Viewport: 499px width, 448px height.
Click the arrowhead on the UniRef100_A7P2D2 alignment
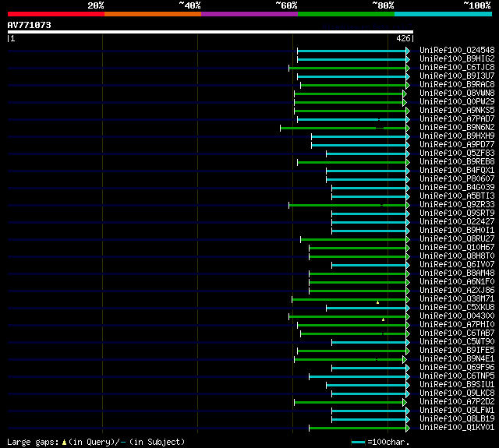(x=405, y=403)
